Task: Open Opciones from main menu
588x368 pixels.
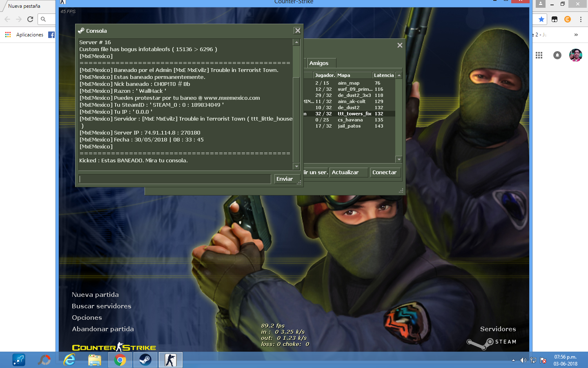Action: 87,318
